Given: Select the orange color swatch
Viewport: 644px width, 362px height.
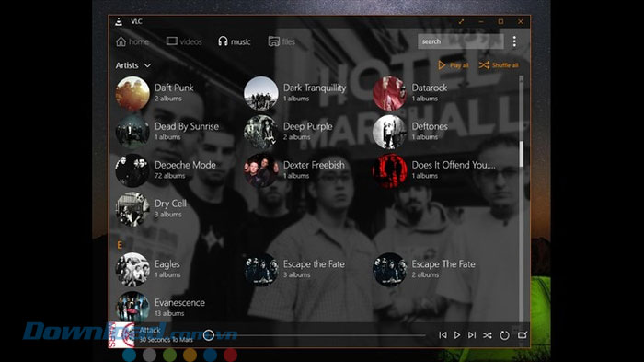Looking at the screenshot, I should click(x=190, y=355).
